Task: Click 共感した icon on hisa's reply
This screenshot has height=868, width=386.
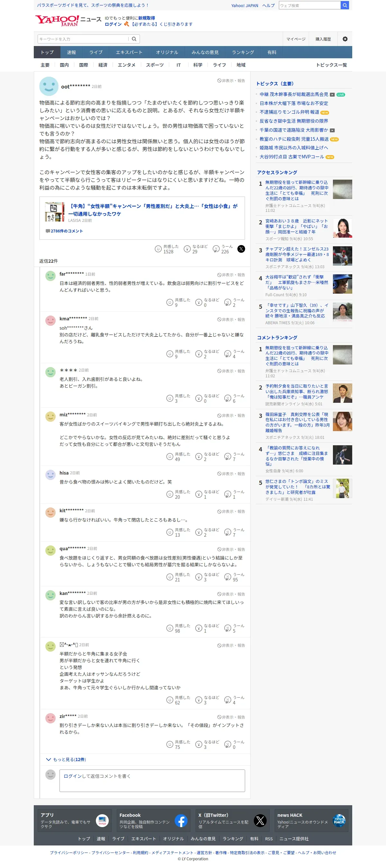Action: 170,494
